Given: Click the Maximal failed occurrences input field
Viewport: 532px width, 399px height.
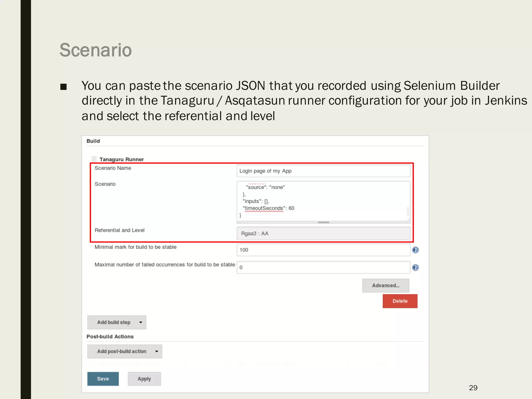Looking at the screenshot, I should (x=323, y=268).
